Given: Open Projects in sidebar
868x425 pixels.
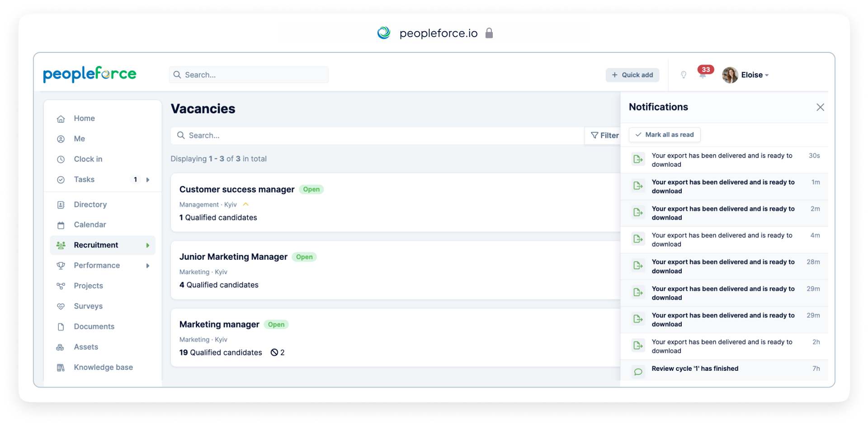Looking at the screenshot, I should (x=88, y=285).
